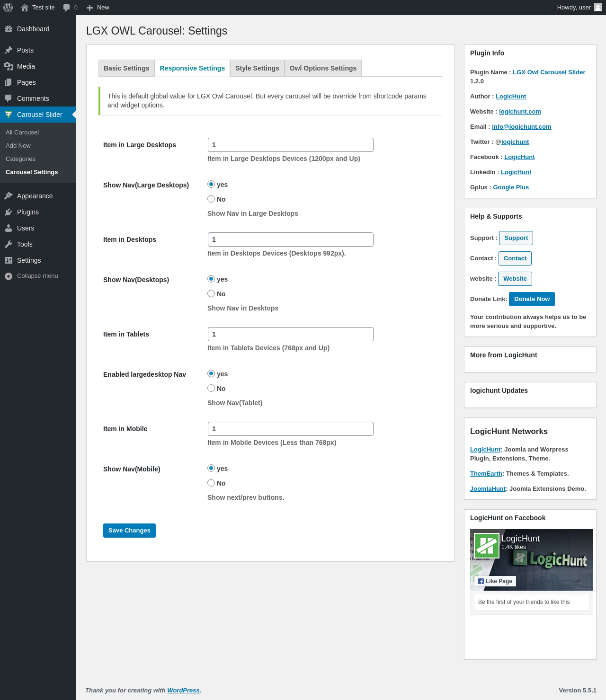The width and height of the screenshot is (606, 700).
Task: Click the Tools wrench icon
Action: pos(9,244)
